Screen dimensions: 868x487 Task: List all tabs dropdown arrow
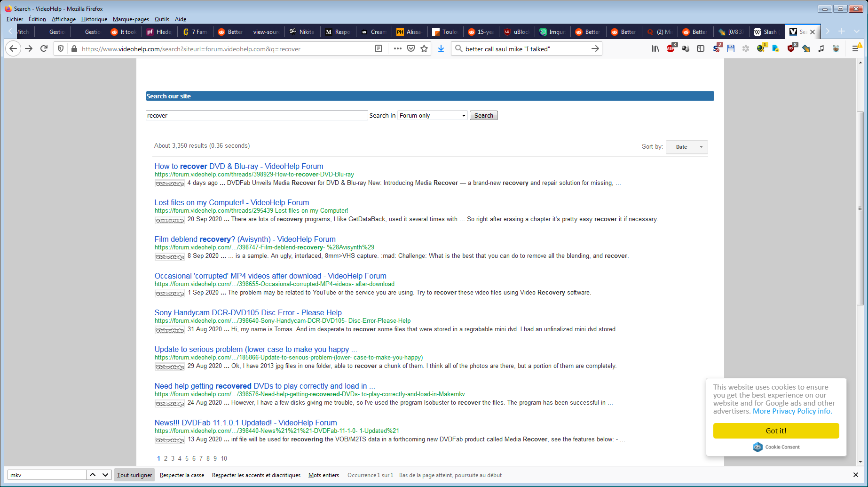coord(857,32)
